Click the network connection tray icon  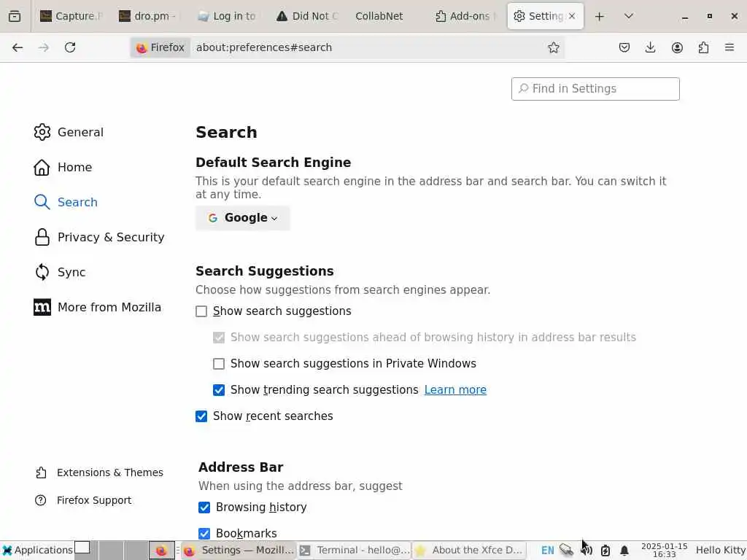coord(566,551)
